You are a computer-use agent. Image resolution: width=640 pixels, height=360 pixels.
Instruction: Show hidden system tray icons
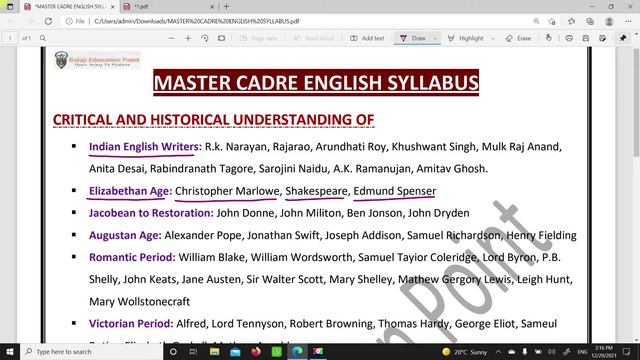pos(498,351)
